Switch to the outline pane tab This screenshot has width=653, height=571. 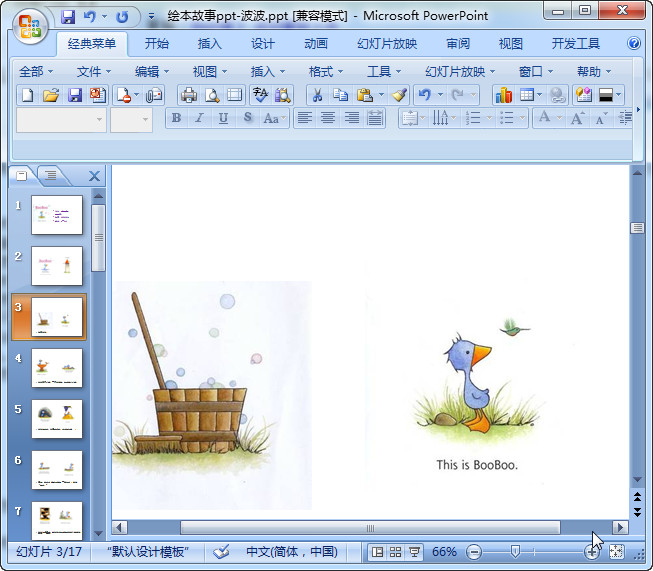(51, 175)
